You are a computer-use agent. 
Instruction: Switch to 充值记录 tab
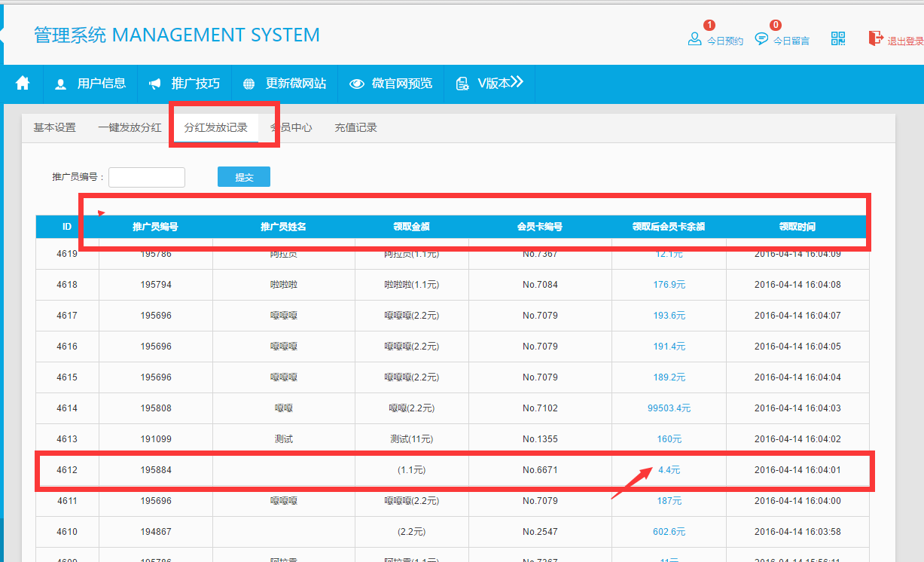(355, 128)
